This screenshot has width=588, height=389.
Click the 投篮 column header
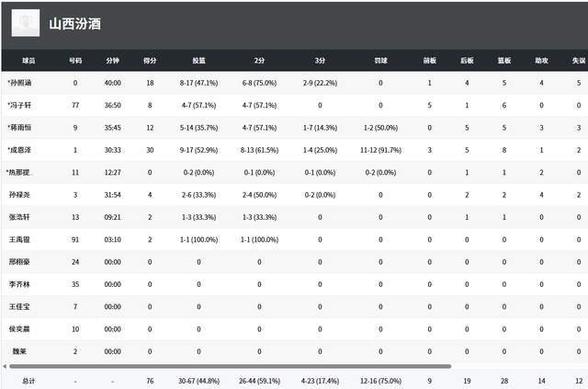click(x=198, y=61)
